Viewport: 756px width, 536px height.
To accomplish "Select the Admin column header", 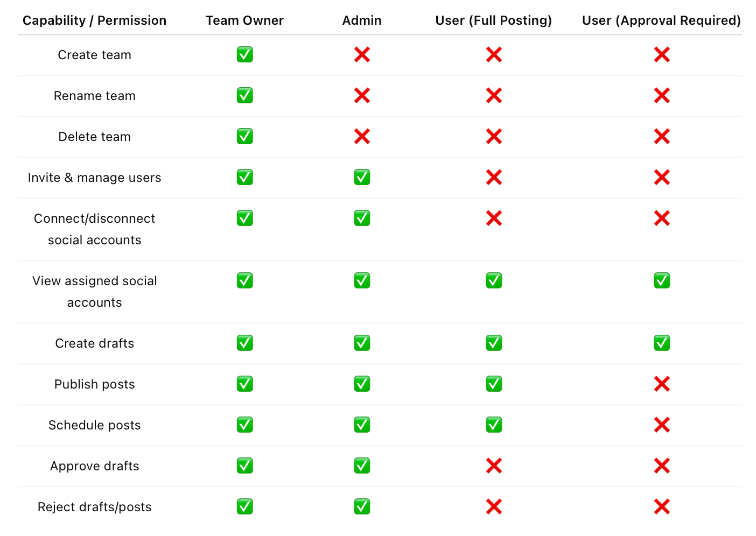I will pos(362,20).
